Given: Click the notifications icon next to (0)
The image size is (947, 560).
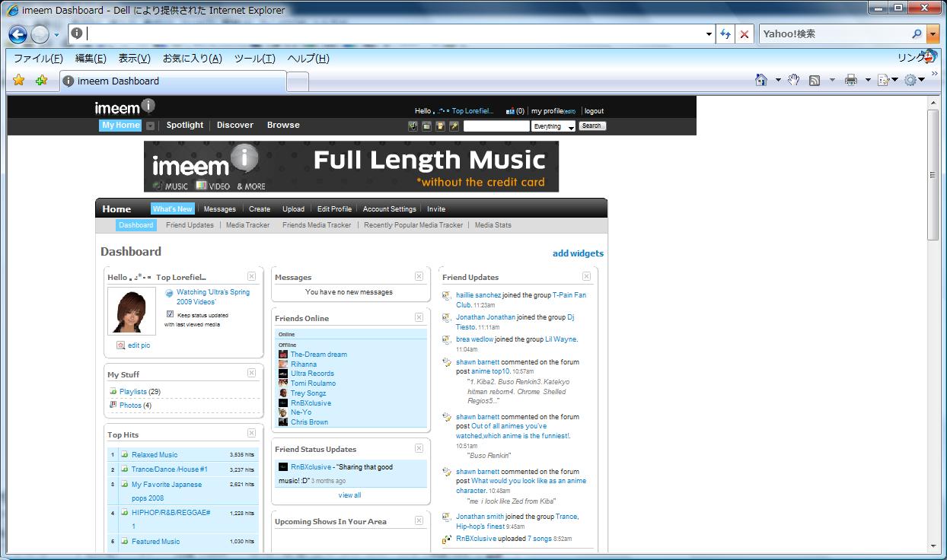Looking at the screenshot, I should click(510, 111).
